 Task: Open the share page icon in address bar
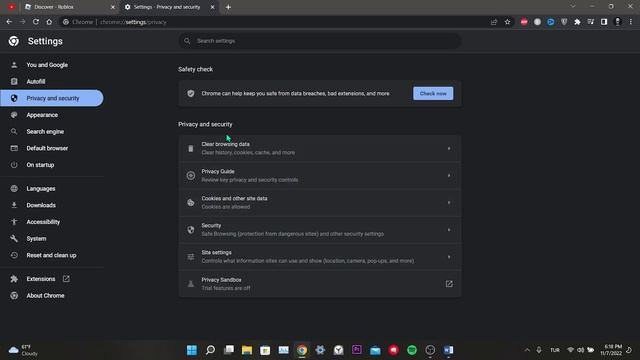click(494, 22)
